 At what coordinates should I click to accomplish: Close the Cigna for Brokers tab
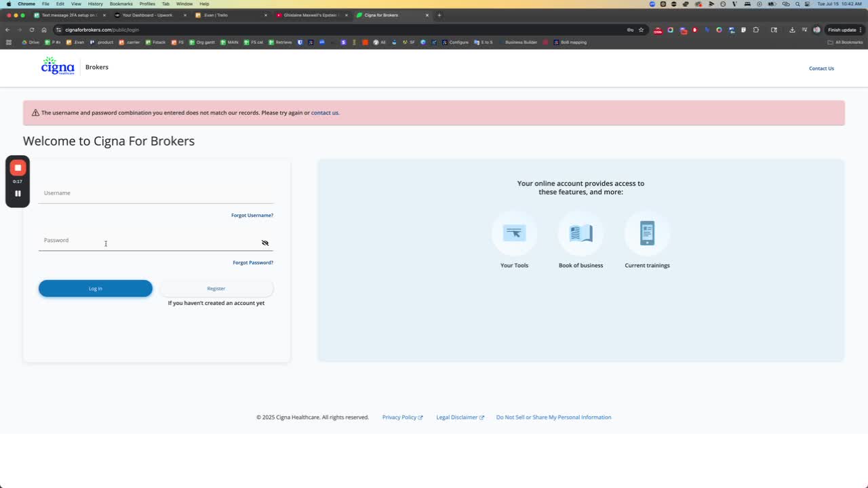pyautogui.click(x=427, y=15)
